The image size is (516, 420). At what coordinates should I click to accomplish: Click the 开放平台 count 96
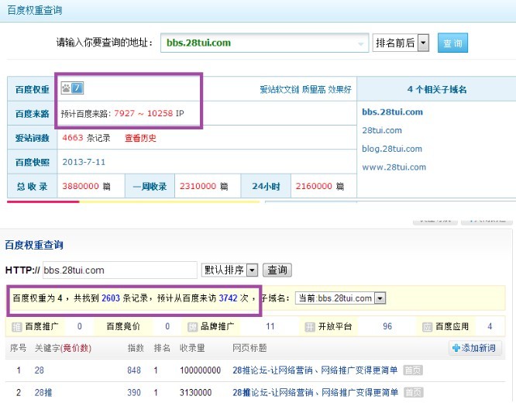tap(387, 326)
